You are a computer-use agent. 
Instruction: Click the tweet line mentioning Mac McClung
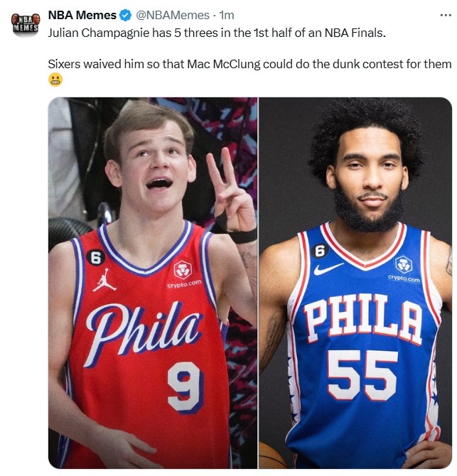click(249, 64)
